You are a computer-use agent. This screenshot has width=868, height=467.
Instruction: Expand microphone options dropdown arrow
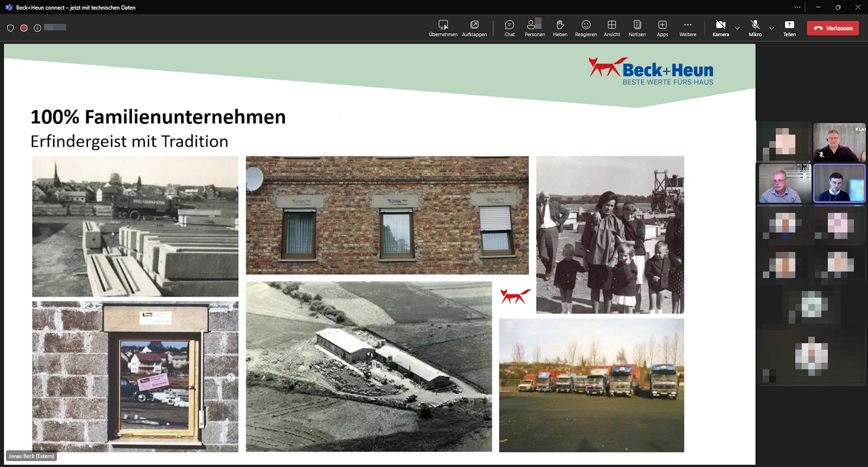click(x=771, y=28)
